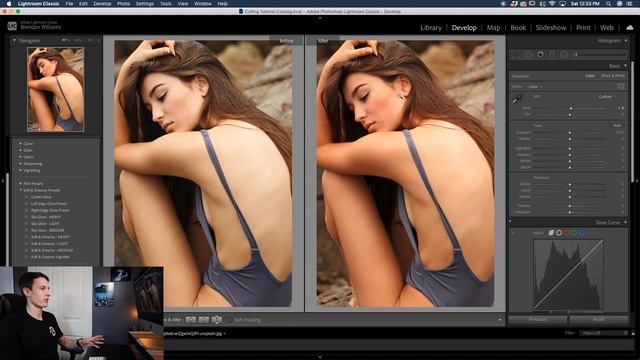The width and height of the screenshot is (640, 360).
Task: Open the Develop menu in menu bar
Action: click(x=102, y=4)
